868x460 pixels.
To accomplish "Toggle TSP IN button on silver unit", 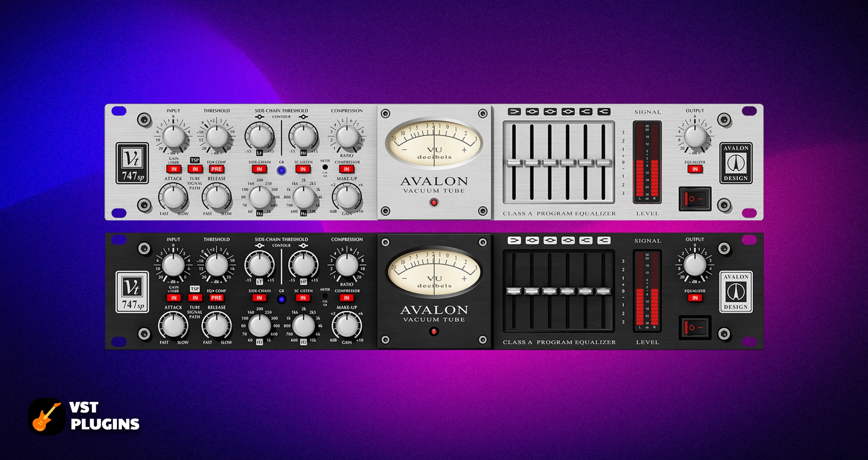I will pyautogui.click(x=195, y=169).
